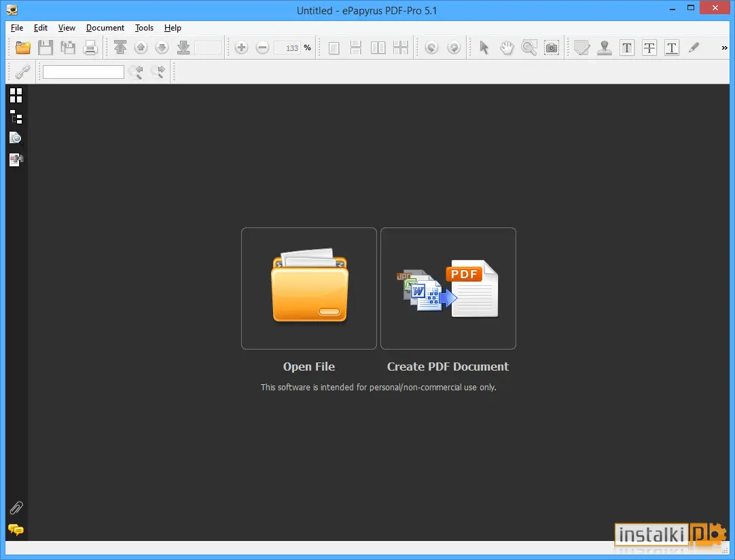This screenshot has width=735, height=560.
Task: Choose the hand pan tool
Action: pyautogui.click(x=507, y=48)
